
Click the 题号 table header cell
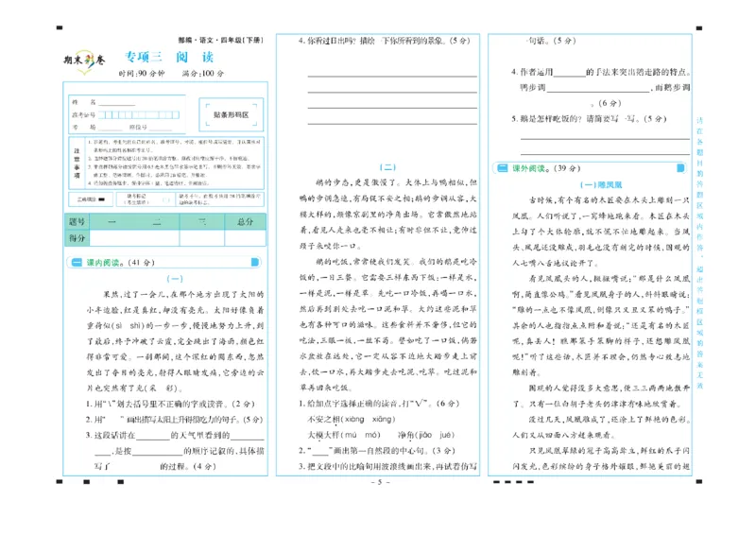(x=77, y=222)
